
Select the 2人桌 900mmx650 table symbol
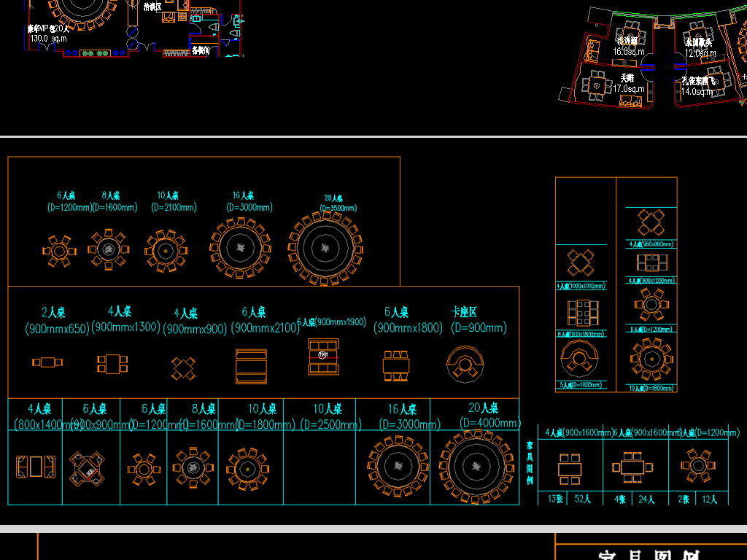[47, 362]
